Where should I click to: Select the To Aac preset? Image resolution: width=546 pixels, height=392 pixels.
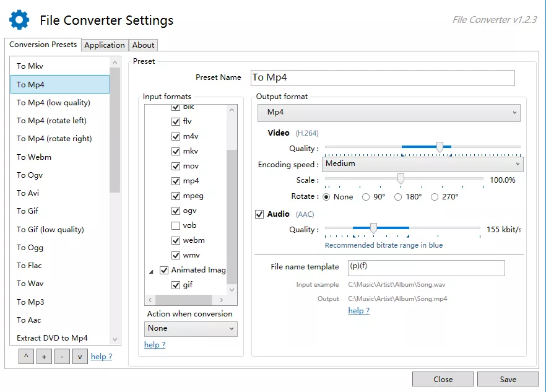(x=60, y=320)
